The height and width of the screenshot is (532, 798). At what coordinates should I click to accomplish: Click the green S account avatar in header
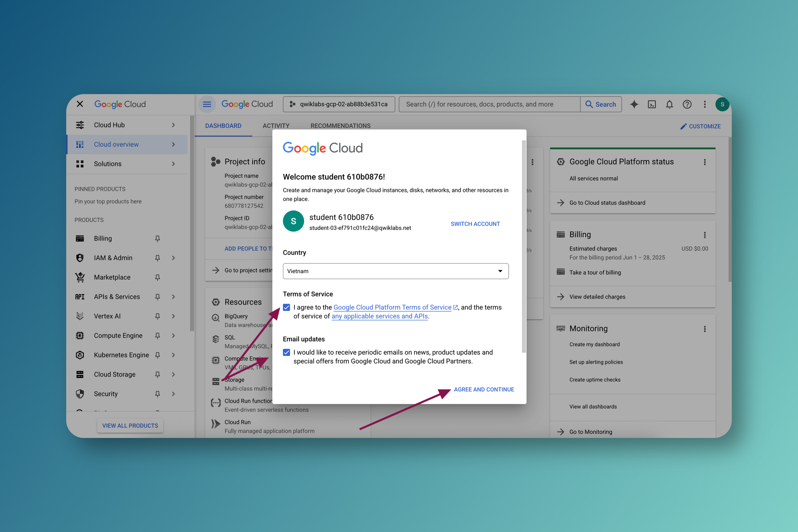[x=722, y=104]
